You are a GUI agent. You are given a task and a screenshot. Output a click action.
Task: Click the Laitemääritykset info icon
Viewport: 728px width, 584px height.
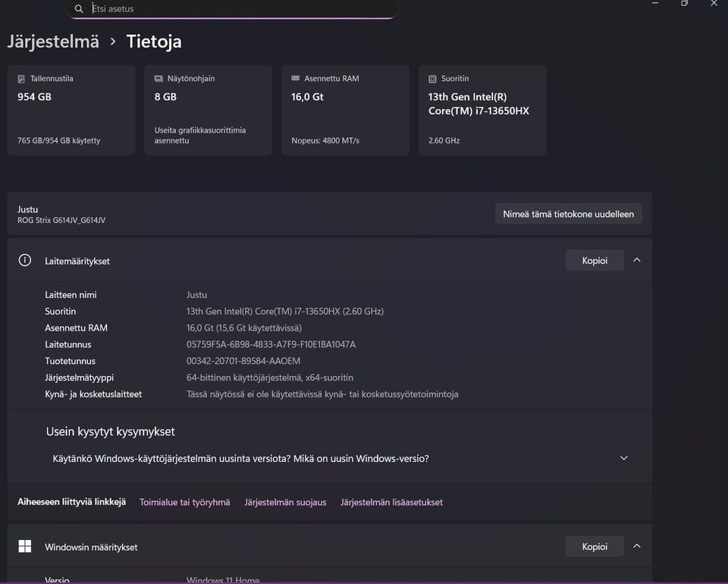pyautogui.click(x=25, y=260)
